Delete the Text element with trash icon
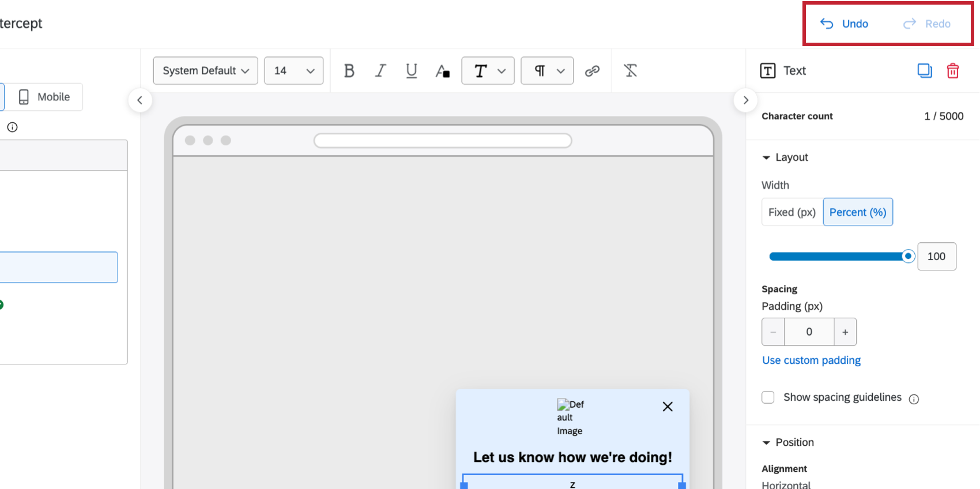Screen dimensions: 980x489 [x=953, y=71]
